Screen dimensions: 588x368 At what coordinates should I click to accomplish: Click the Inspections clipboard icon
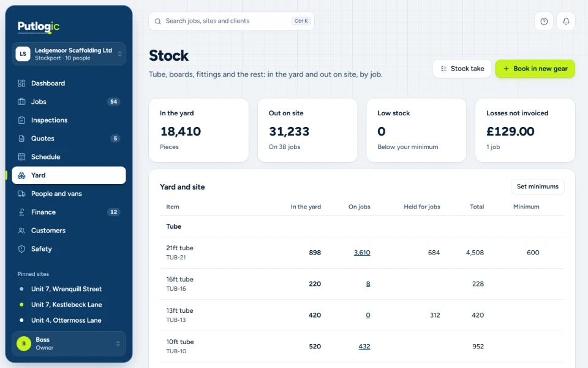(x=22, y=120)
